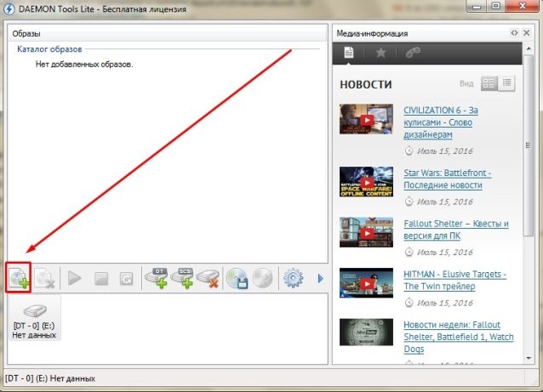Click the НОВОСТИ heading
This screenshot has height=392, width=543.
(366, 84)
